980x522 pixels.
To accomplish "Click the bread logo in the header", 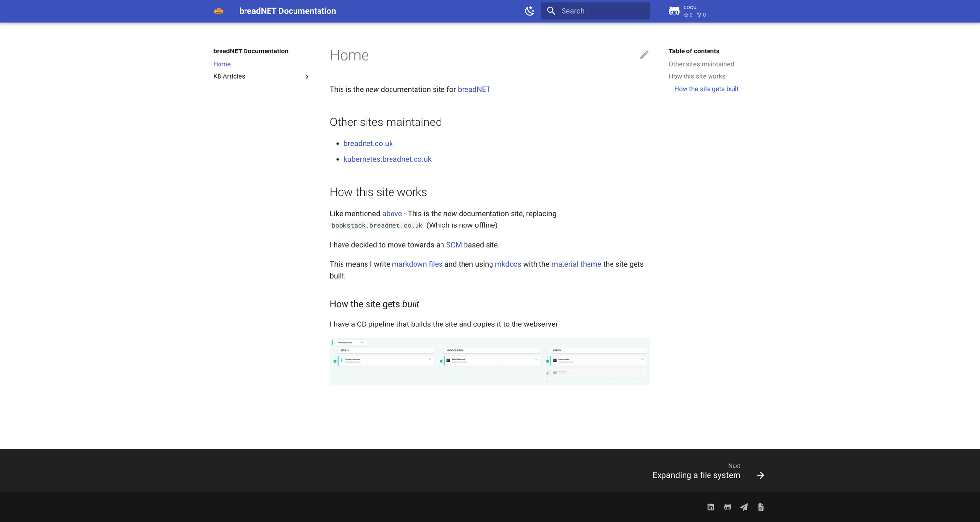I will [219, 11].
